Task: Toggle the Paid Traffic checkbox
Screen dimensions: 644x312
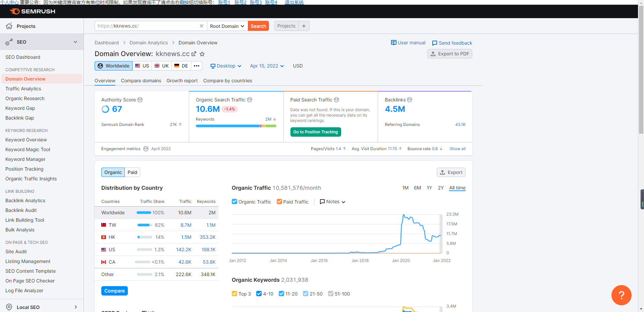Action: point(279,202)
